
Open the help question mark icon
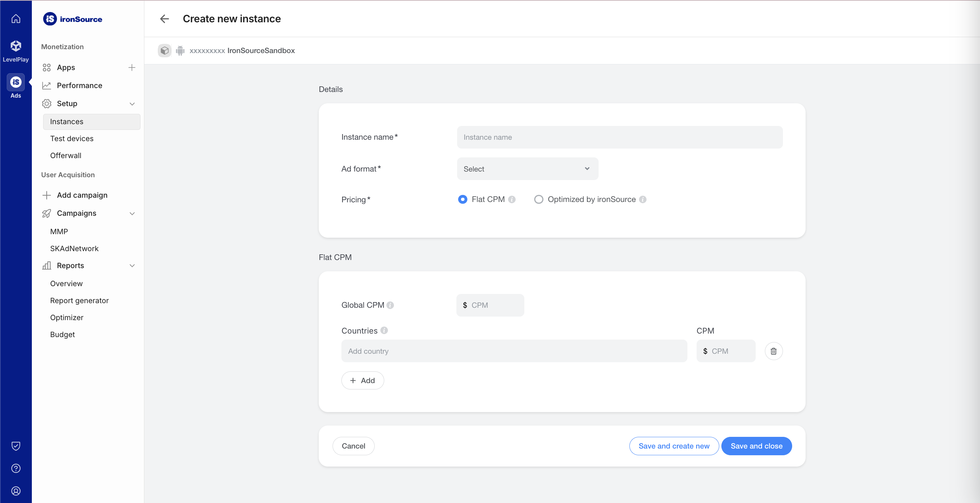16,468
